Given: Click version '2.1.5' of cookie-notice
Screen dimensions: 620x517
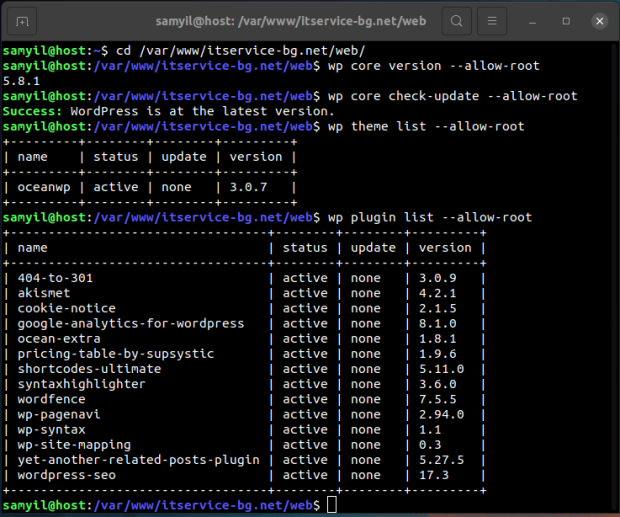Looking at the screenshot, I should (x=438, y=308).
